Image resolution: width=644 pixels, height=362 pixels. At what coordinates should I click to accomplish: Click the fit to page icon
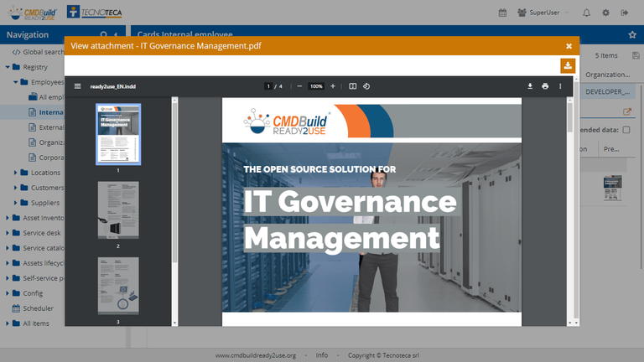click(352, 86)
